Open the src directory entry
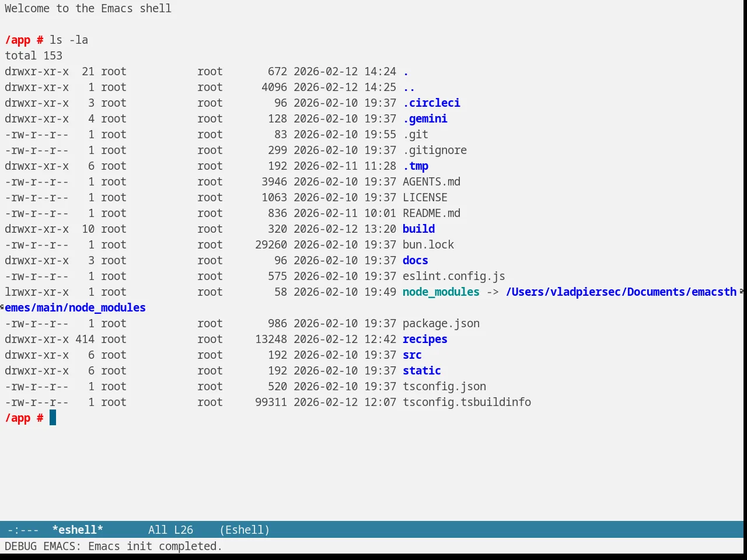This screenshot has width=747, height=560. point(412,355)
